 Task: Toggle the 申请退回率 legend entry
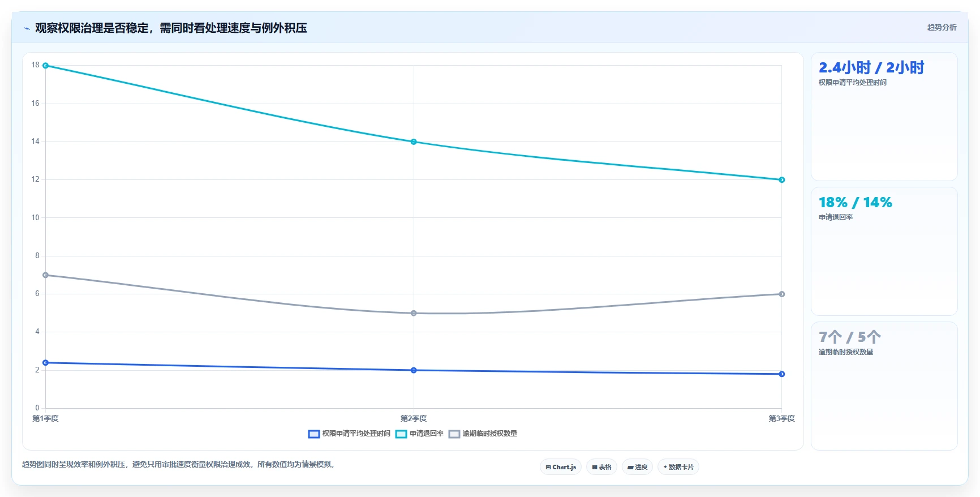(419, 434)
